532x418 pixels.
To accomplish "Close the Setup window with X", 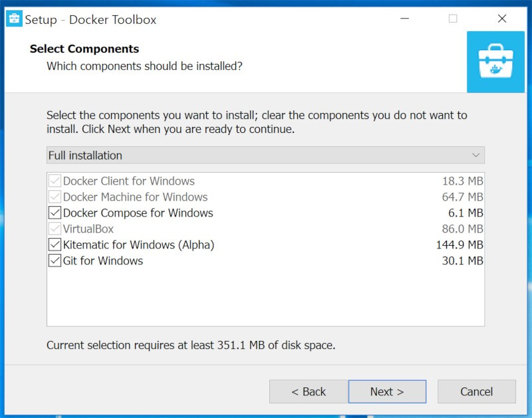I will tap(502, 19).
